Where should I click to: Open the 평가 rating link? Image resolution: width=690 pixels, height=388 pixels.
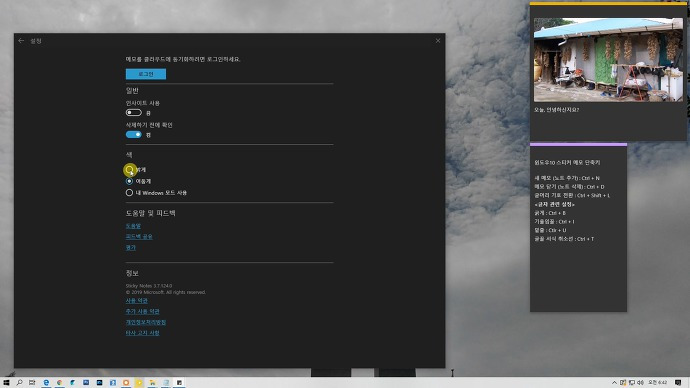coord(131,248)
